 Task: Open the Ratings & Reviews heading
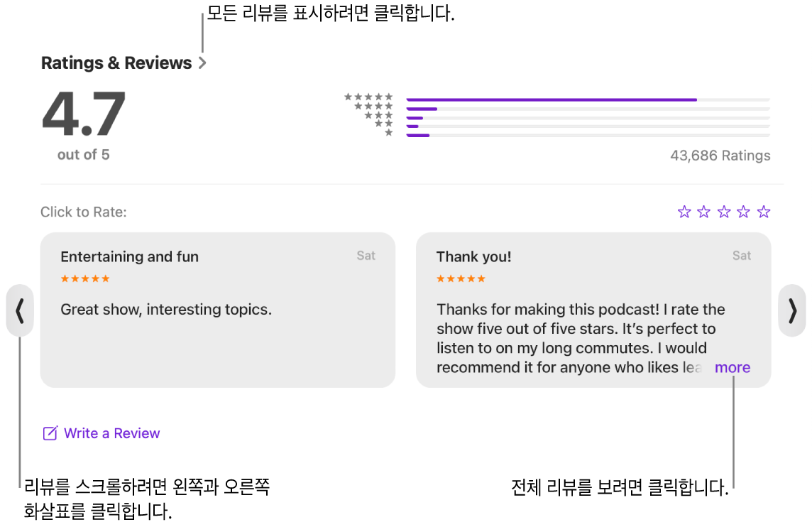coord(116,63)
